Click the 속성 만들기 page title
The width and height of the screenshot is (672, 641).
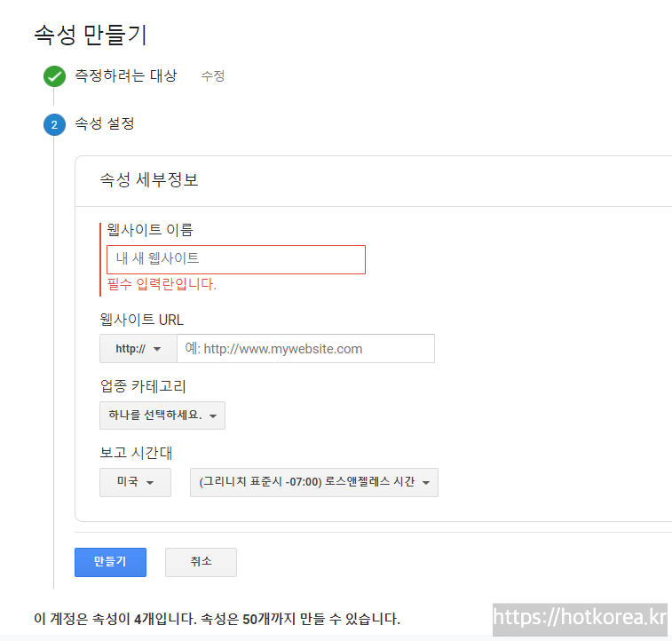[91, 35]
